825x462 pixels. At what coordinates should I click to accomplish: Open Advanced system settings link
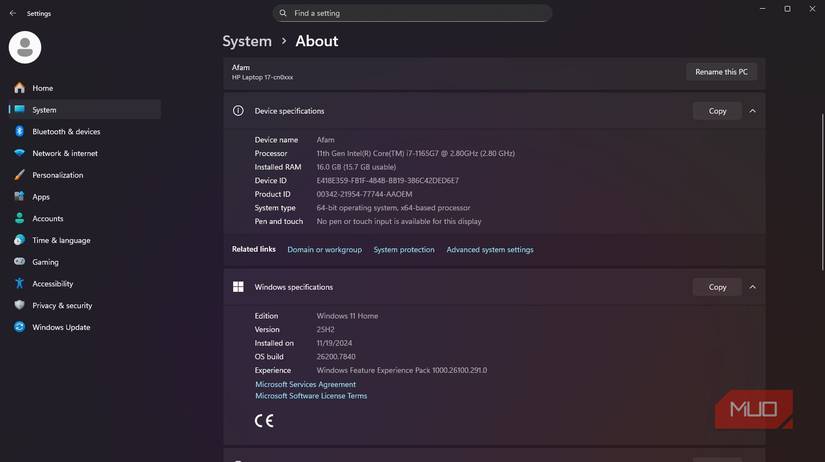[490, 249]
